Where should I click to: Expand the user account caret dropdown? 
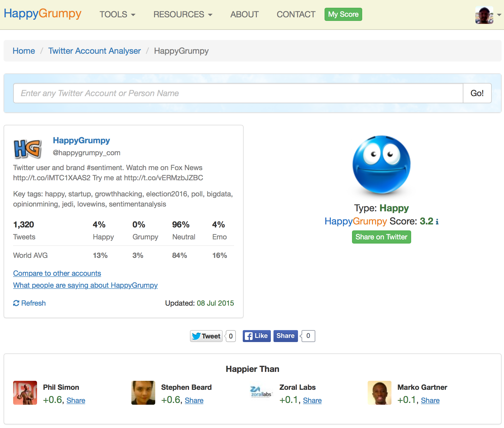pos(499,15)
